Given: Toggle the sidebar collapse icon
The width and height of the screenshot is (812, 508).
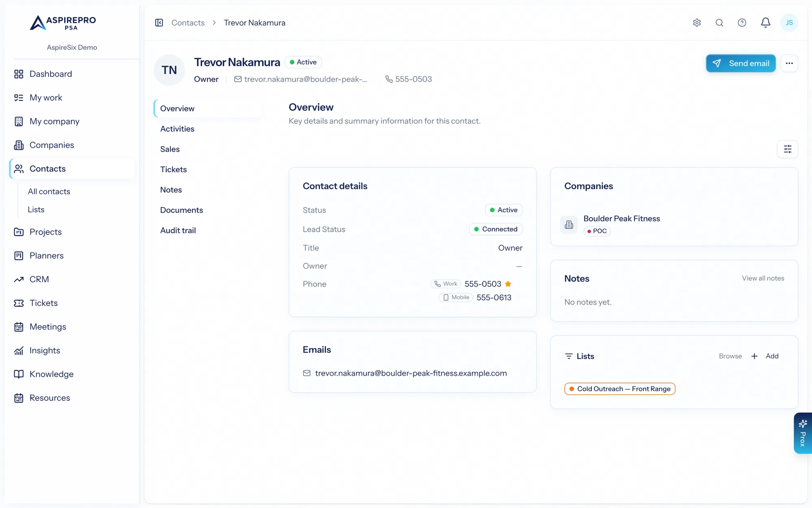Looking at the screenshot, I should coord(159,23).
